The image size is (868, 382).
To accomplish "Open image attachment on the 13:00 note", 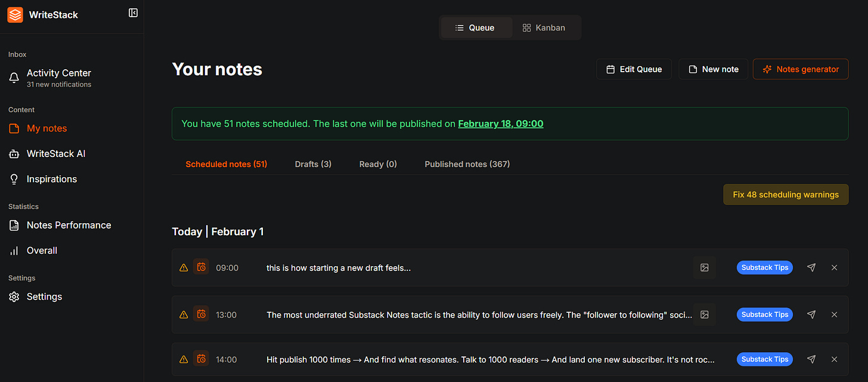I will [x=705, y=314].
